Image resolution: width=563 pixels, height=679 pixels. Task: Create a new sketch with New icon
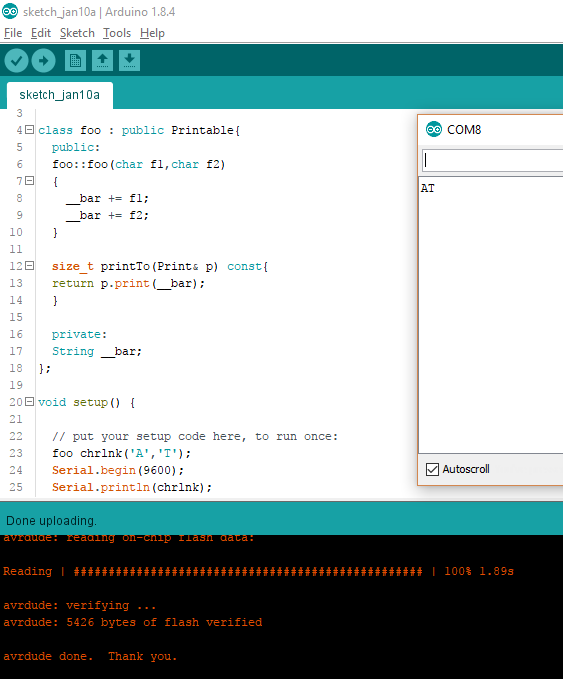[75, 61]
